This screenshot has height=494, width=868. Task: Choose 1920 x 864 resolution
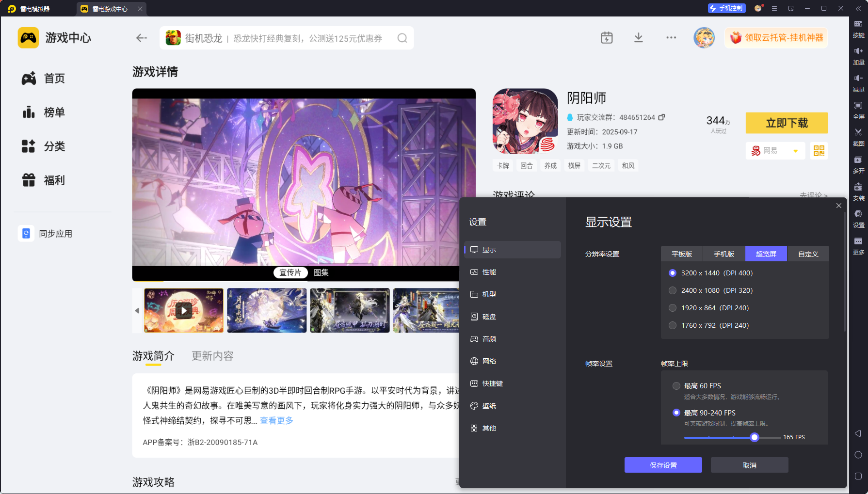[673, 308]
